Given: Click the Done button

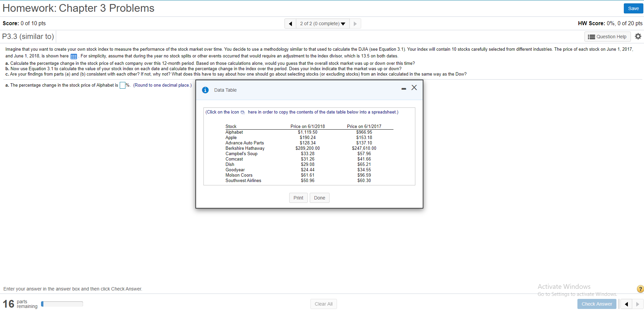Looking at the screenshot, I should tap(319, 198).
